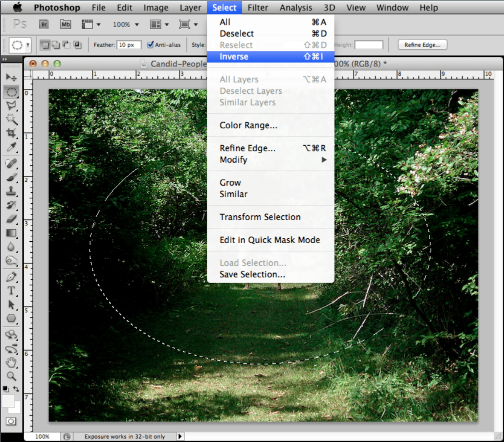The image size is (504, 442).
Task: Select the Magic Wand tool
Action: 11,119
